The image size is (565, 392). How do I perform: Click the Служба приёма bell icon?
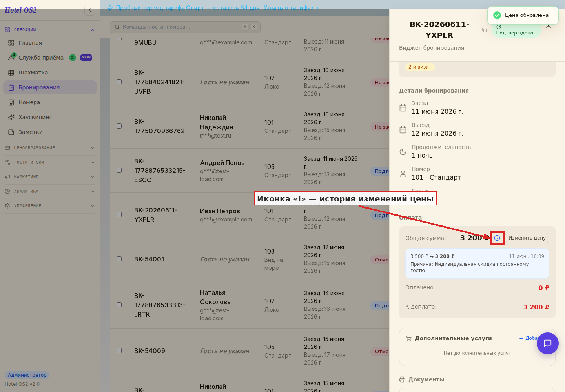pyautogui.click(x=11, y=58)
